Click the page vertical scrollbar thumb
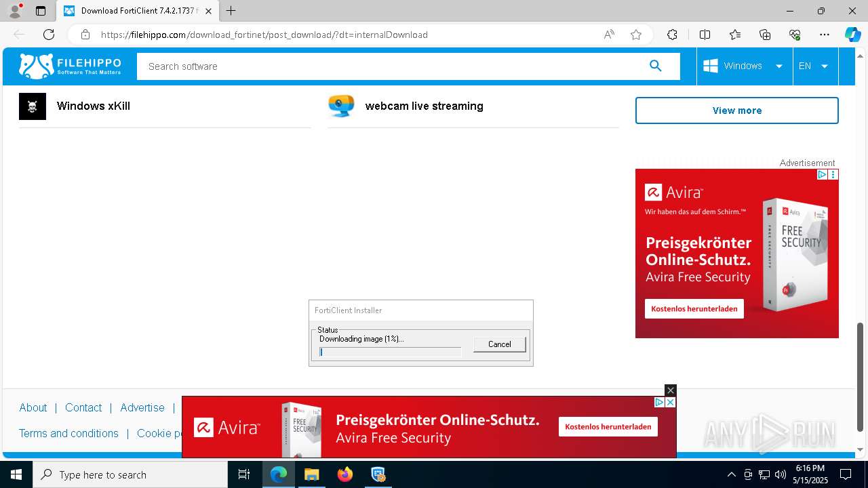The image size is (868, 488). pyautogui.click(x=861, y=377)
